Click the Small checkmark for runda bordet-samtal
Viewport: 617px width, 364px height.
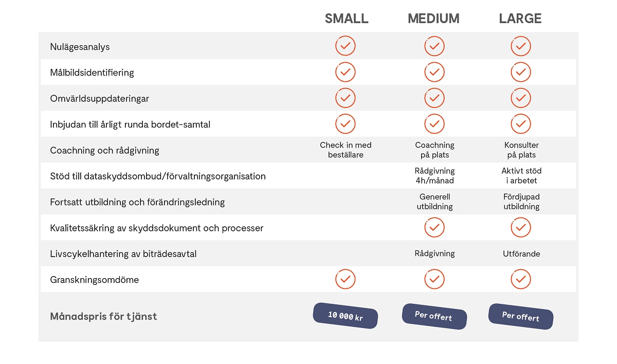coord(346,124)
